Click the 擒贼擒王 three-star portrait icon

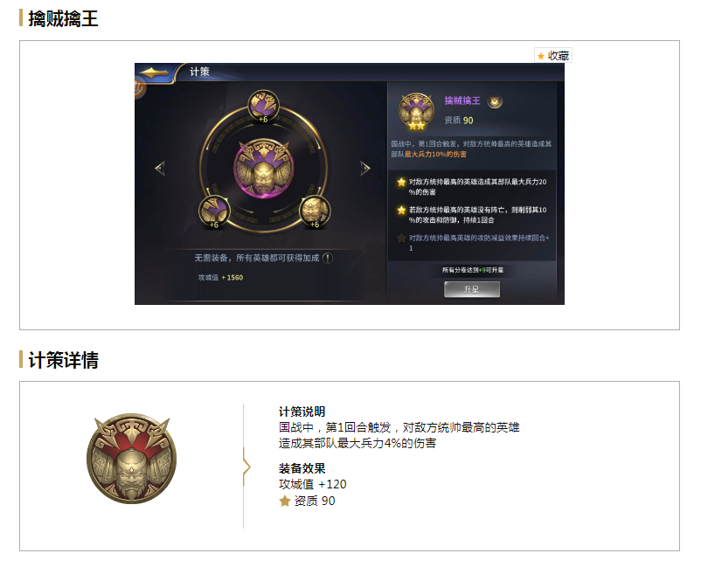pos(416,111)
